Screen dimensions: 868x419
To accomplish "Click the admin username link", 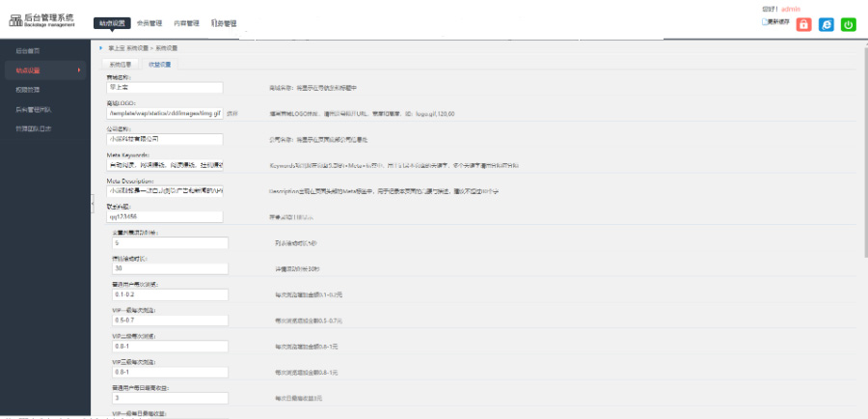I will pyautogui.click(x=790, y=9).
